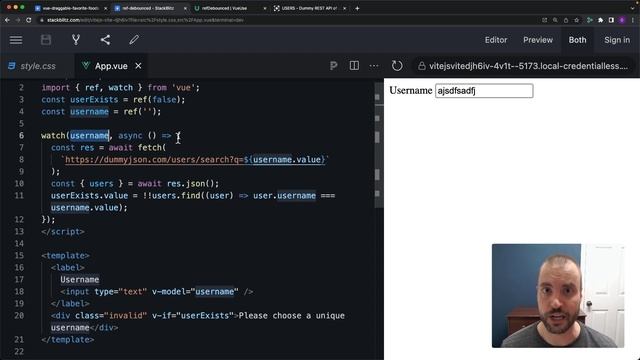Click the word userExists on line 3
This screenshot has width=640, height=360.
(x=93, y=100)
